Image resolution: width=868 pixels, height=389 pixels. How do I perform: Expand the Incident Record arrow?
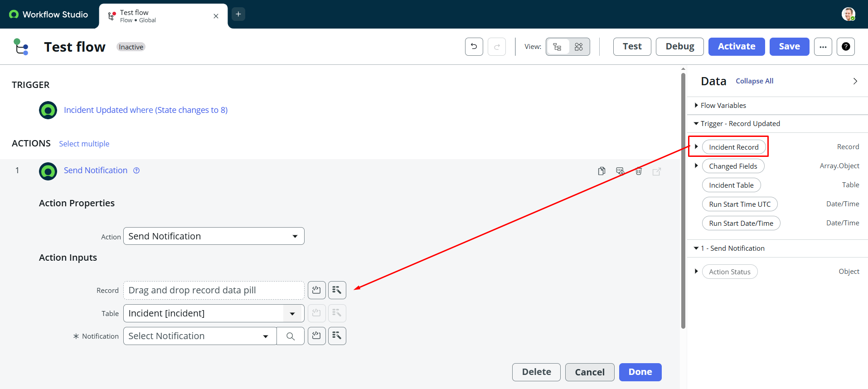(696, 146)
